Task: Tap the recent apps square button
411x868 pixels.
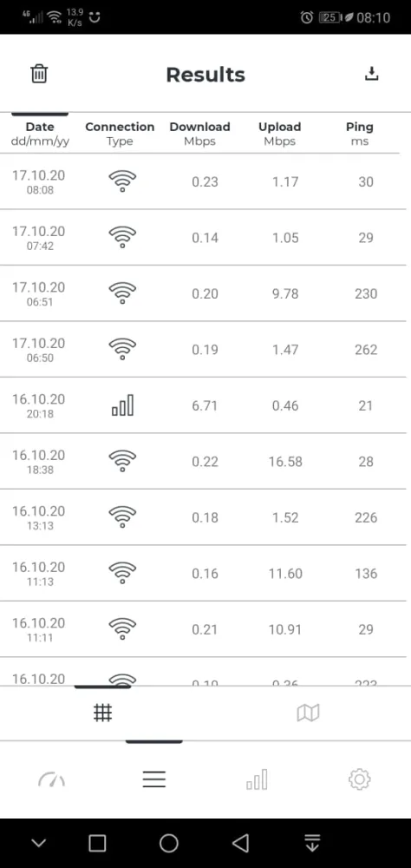Action: (97, 843)
